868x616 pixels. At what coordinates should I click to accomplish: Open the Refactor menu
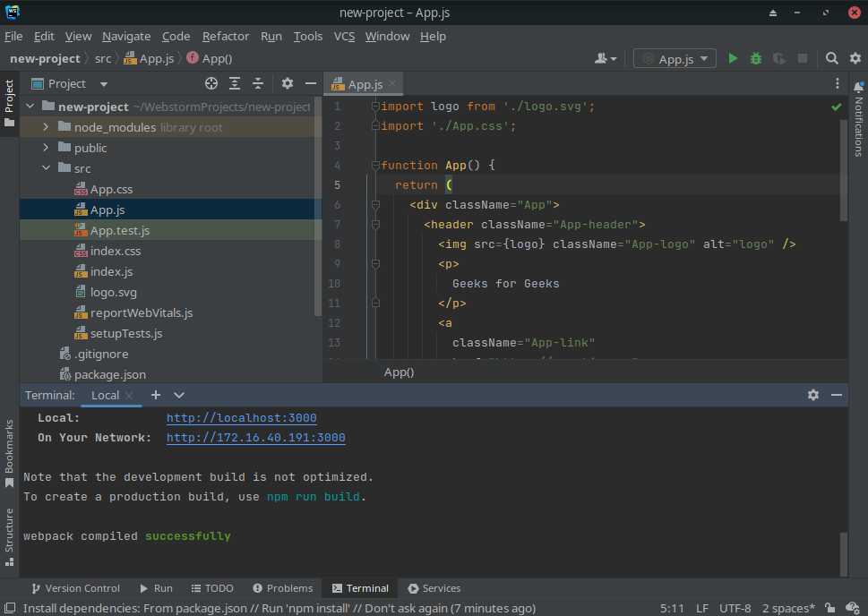(x=226, y=36)
